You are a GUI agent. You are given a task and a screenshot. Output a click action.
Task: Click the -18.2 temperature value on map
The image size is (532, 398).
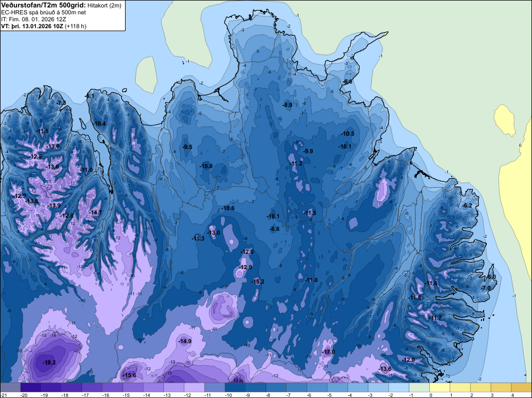pos(49,362)
